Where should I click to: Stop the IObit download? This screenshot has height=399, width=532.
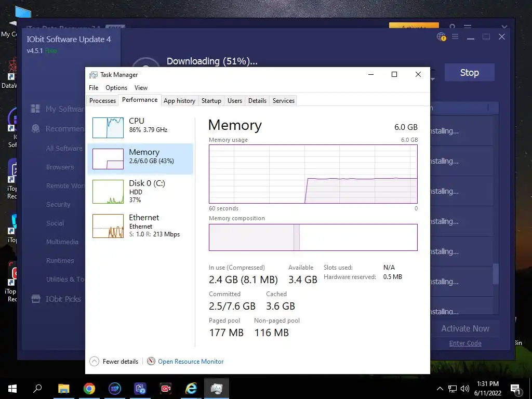pyautogui.click(x=470, y=72)
